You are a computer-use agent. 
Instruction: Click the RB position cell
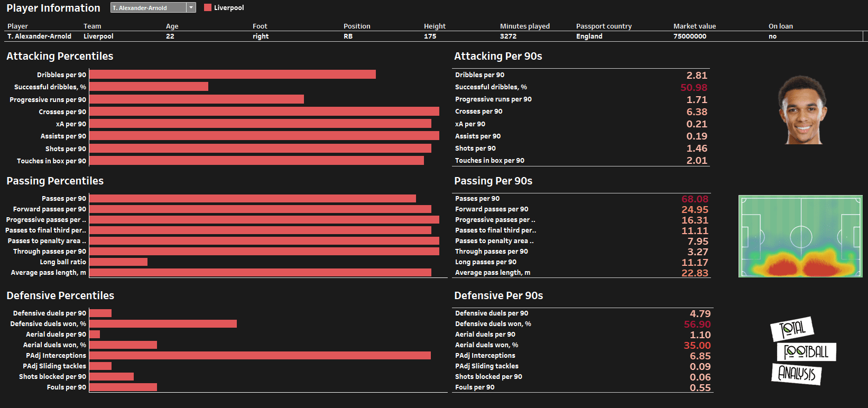coord(348,36)
